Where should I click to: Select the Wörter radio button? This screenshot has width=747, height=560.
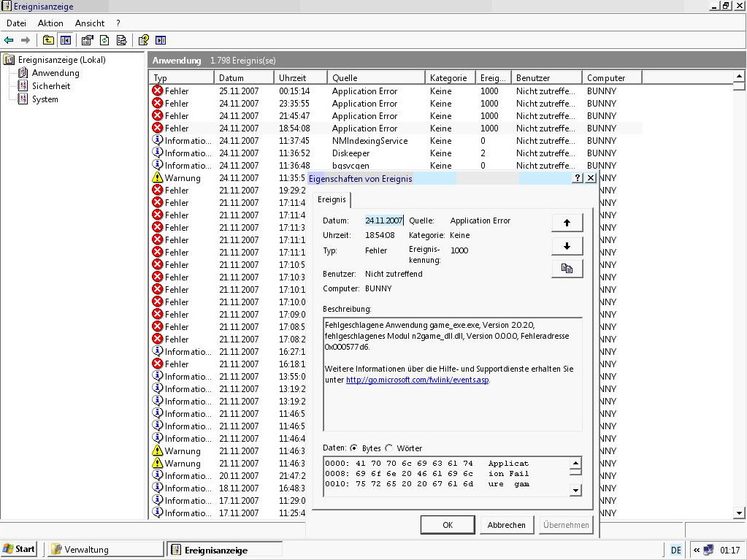point(388,448)
